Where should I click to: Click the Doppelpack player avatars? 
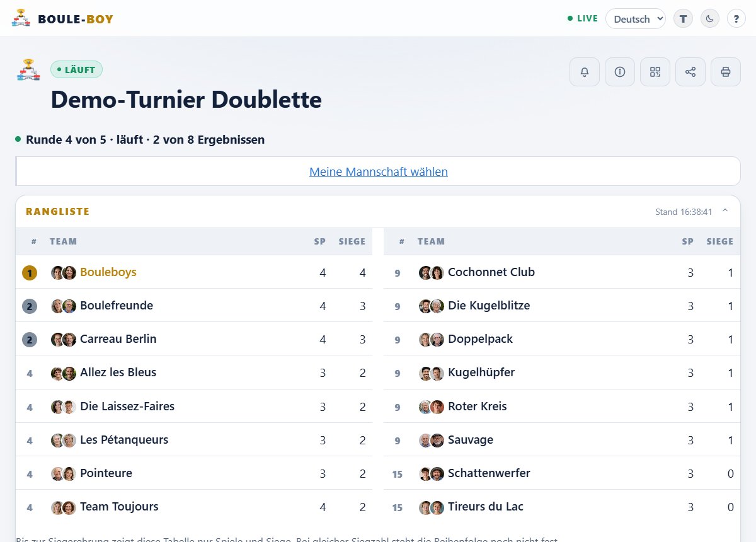point(432,339)
